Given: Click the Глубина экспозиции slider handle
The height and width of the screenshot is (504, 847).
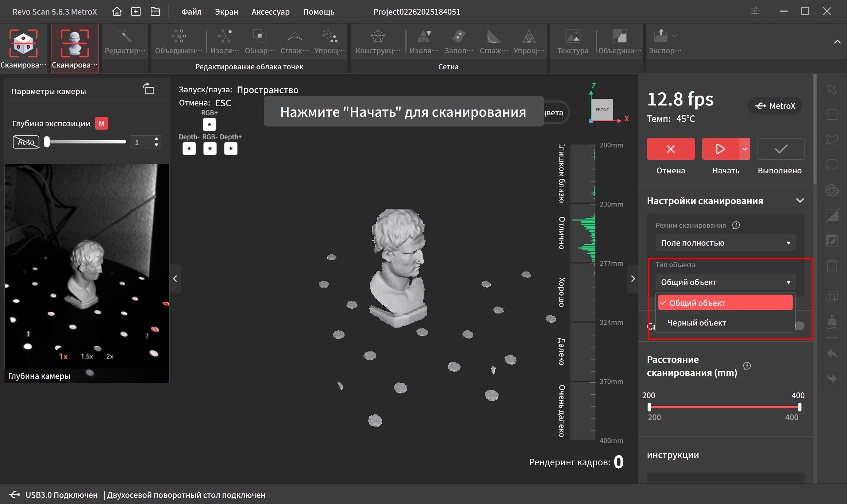Looking at the screenshot, I should point(47,142).
